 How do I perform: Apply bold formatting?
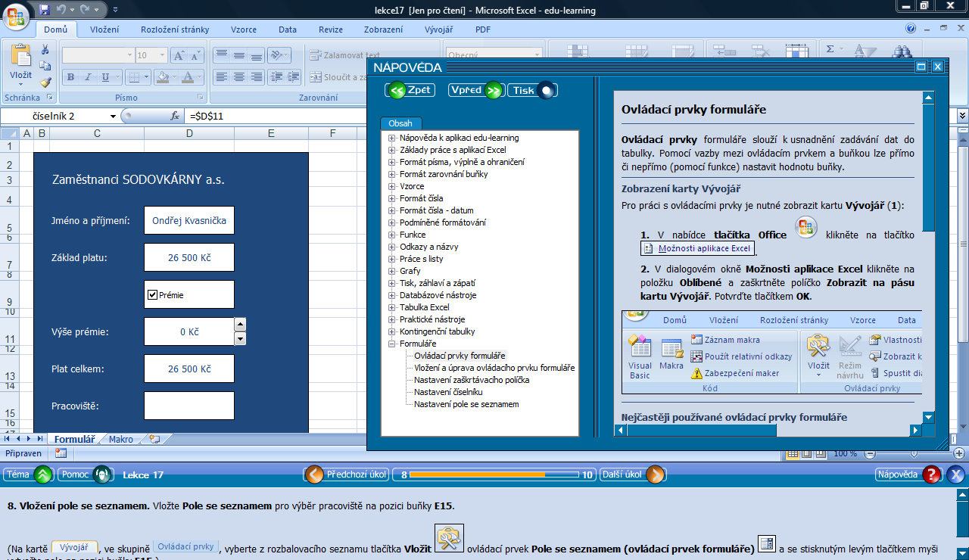70,77
